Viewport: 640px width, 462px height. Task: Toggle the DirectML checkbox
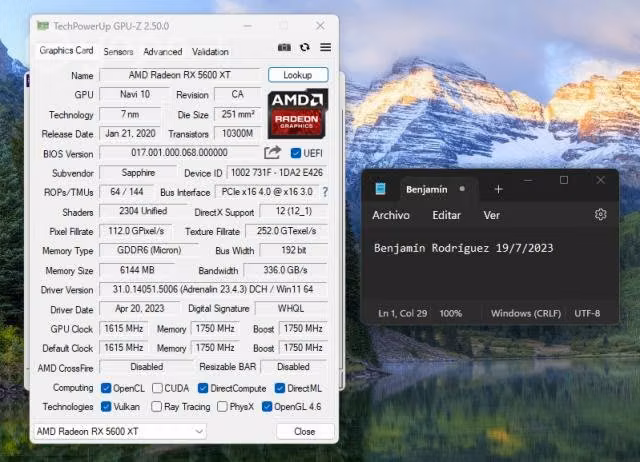(x=280, y=388)
